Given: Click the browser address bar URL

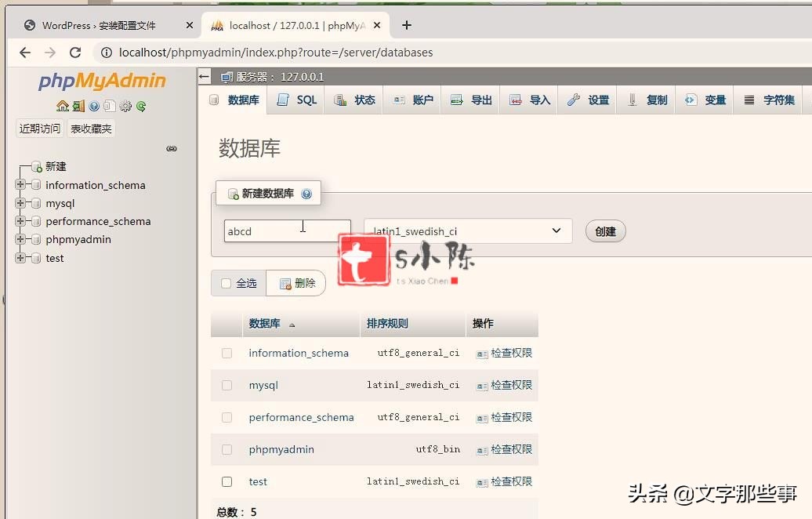Looking at the screenshot, I should (276, 53).
